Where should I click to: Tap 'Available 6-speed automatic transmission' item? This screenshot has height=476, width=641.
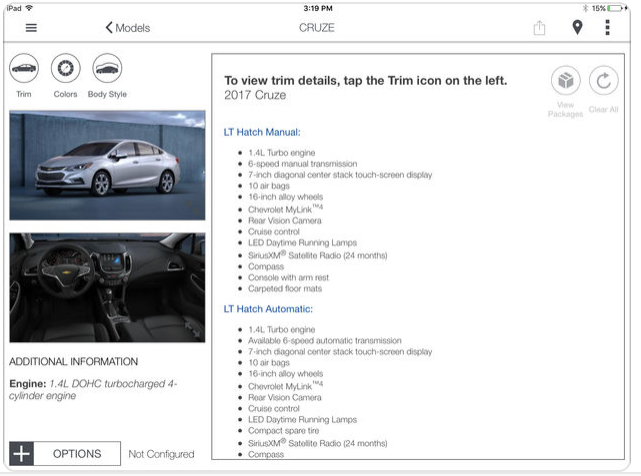coord(325,340)
